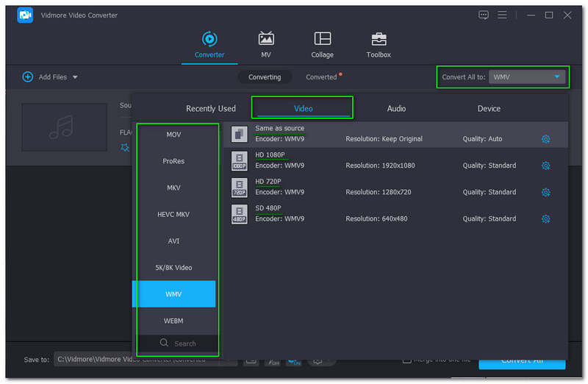Switch to the Device format tab

point(489,108)
